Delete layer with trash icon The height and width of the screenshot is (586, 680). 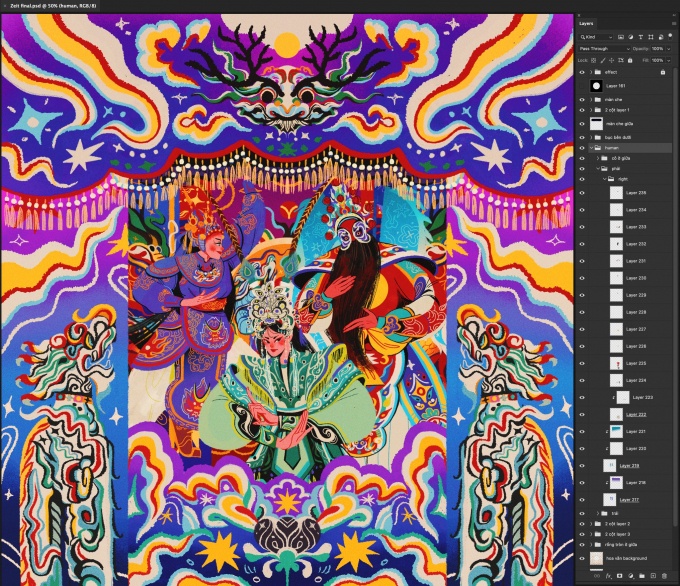(663, 576)
